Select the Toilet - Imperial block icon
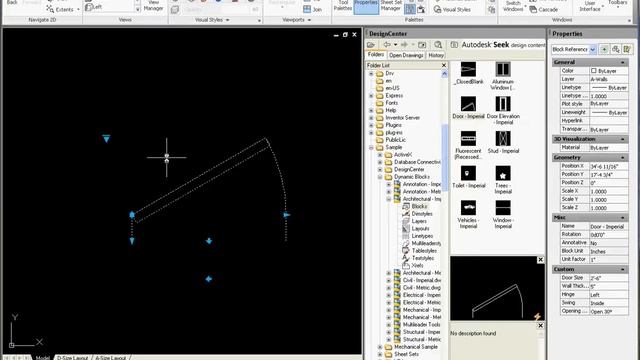640x360 pixels. pyautogui.click(x=468, y=173)
